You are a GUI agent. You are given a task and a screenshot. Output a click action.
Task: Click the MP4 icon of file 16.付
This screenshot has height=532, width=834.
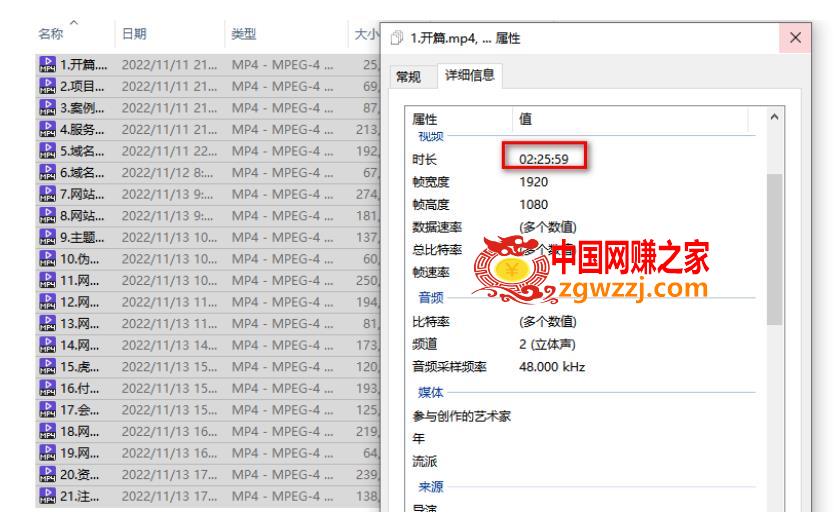47,388
